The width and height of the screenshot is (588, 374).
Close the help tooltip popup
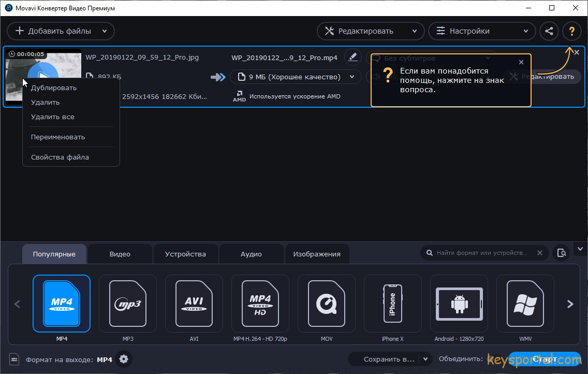(x=521, y=62)
